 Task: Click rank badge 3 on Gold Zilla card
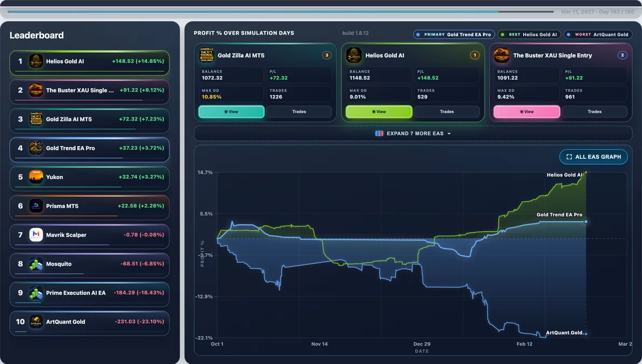(327, 55)
